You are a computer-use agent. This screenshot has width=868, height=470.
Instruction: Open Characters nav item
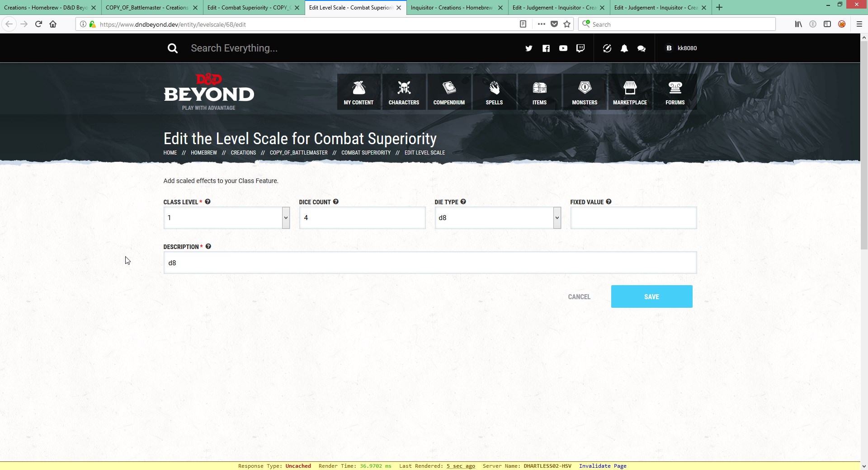404,92
